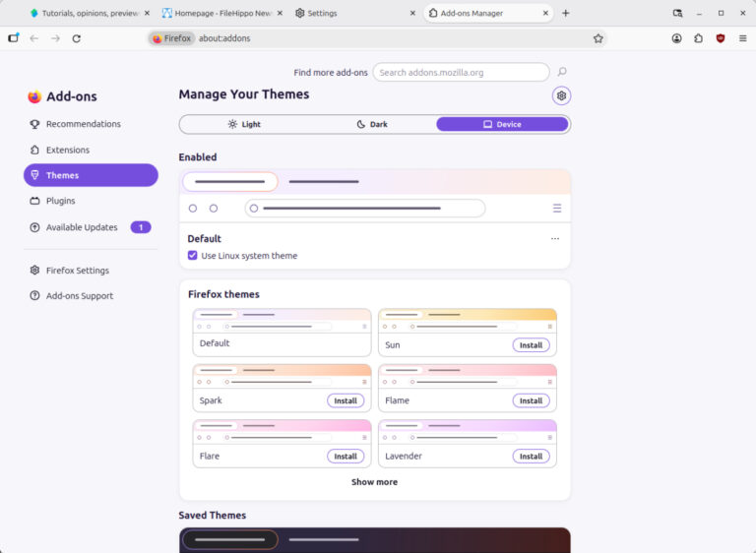Open the list all tabs button

point(677,13)
